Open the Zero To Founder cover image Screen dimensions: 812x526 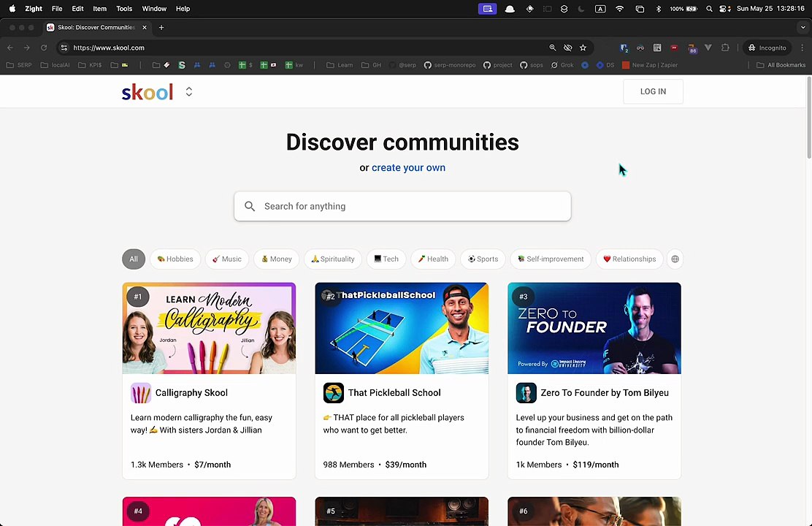pyautogui.click(x=594, y=328)
